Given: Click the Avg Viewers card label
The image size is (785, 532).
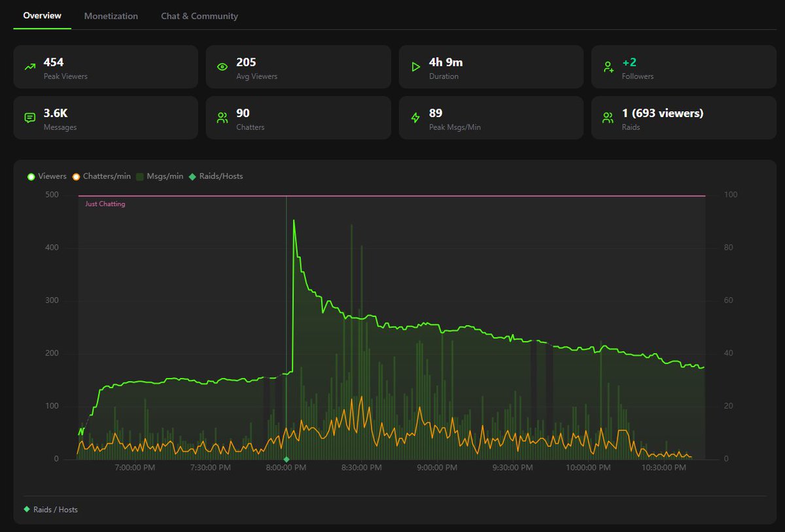Looking at the screenshot, I should pos(256,76).
